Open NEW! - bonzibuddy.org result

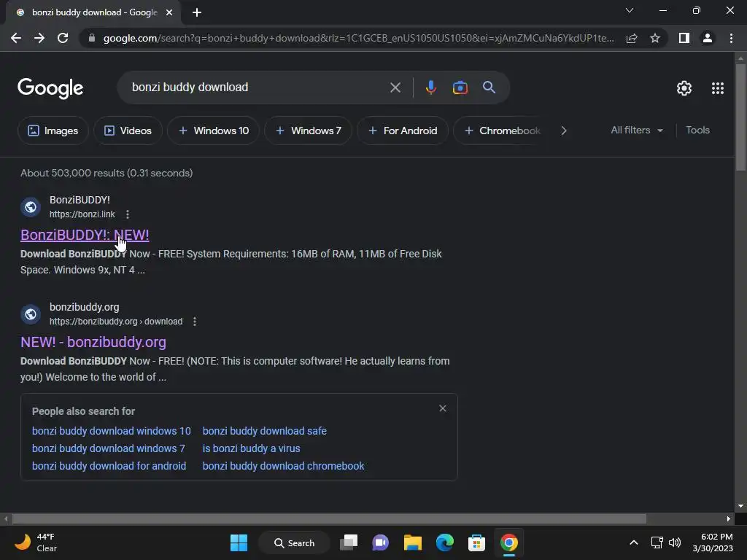coord(93,342)
